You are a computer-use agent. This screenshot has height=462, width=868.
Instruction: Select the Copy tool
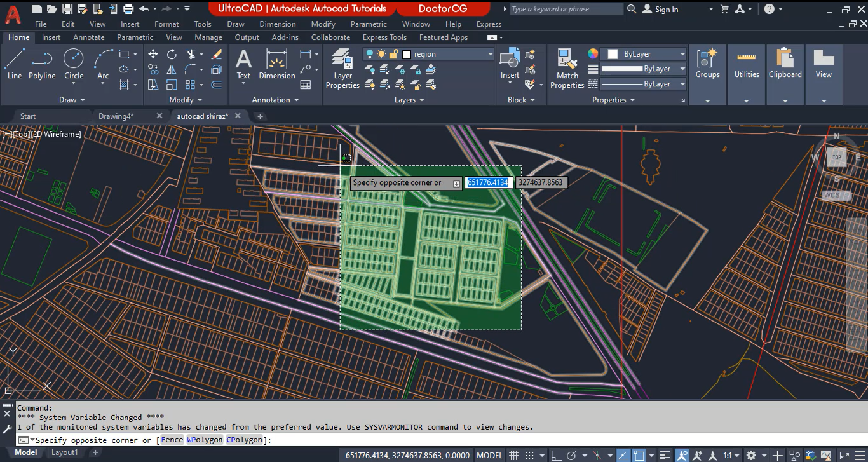pos(153,69)
